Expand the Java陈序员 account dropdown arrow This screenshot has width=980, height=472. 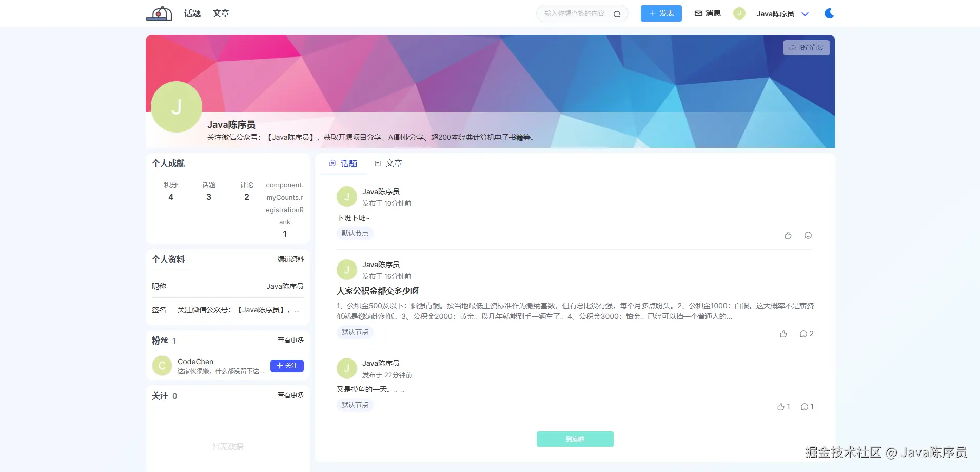coord(805,14)
